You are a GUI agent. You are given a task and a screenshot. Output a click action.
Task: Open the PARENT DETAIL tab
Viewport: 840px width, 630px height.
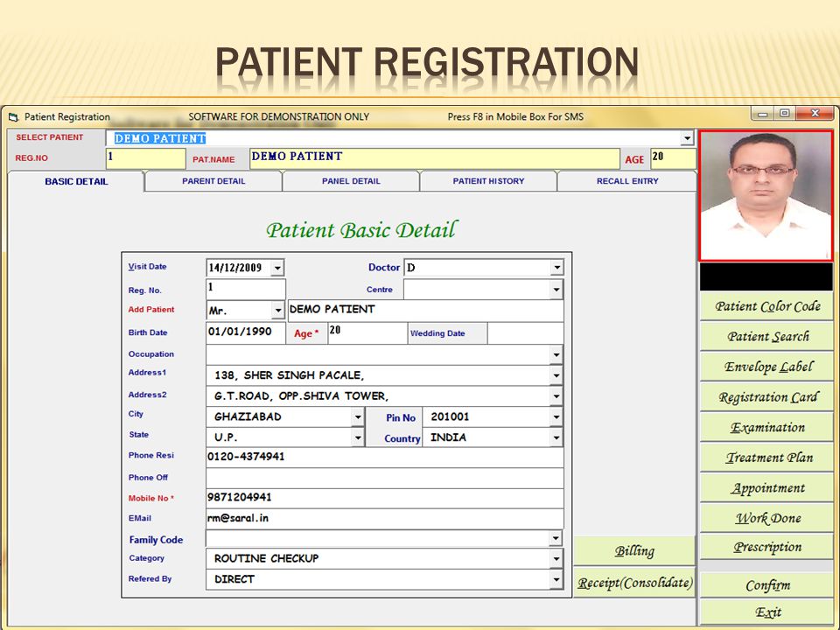click(213, 181)
